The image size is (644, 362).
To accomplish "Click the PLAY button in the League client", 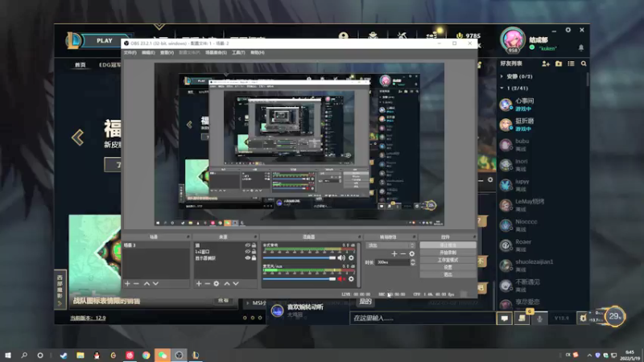I will 105,41.
